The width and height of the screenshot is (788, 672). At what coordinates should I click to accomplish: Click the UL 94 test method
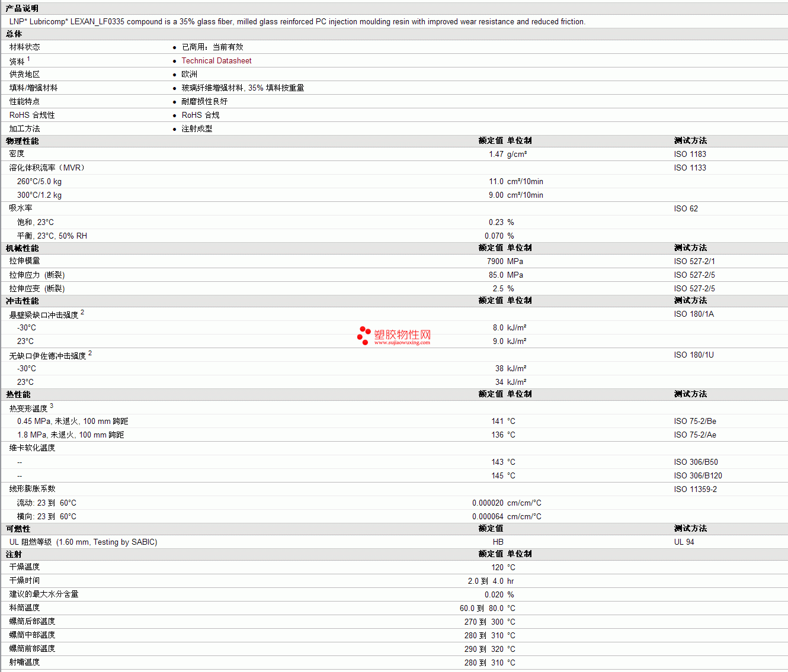pyautogui.click(x=684, y=542)
